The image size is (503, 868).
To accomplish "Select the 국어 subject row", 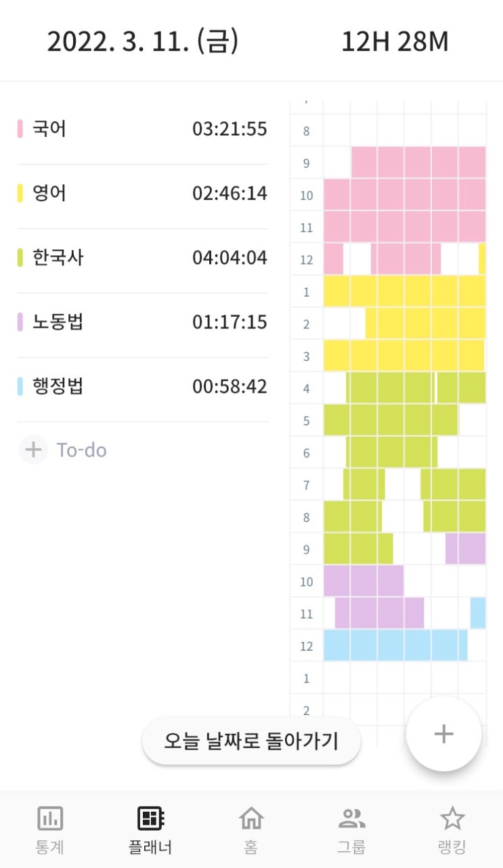I will [142, 129].
